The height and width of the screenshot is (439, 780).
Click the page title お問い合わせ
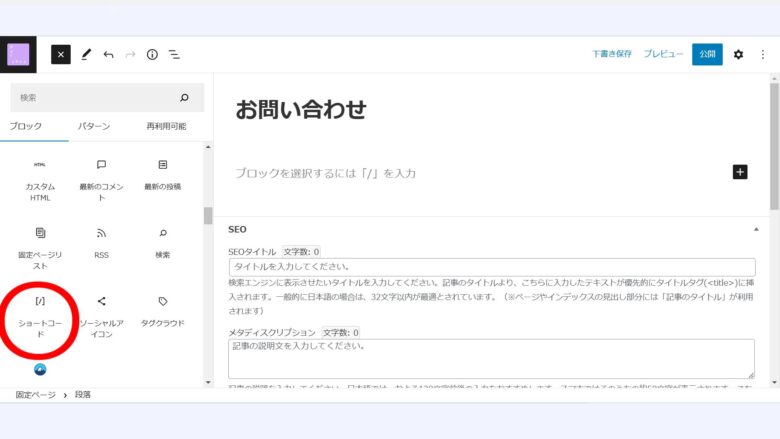[x=301, y=109]
